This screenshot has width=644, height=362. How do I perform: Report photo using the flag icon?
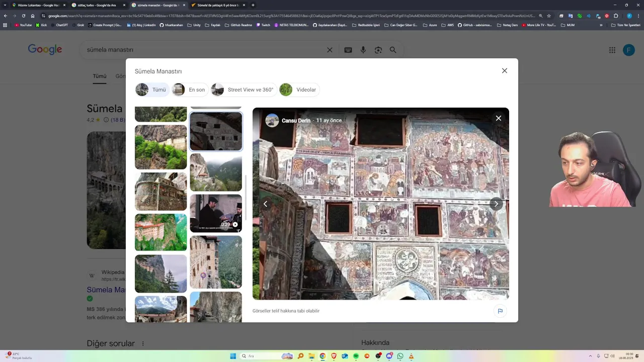click(x=500, y=311)
